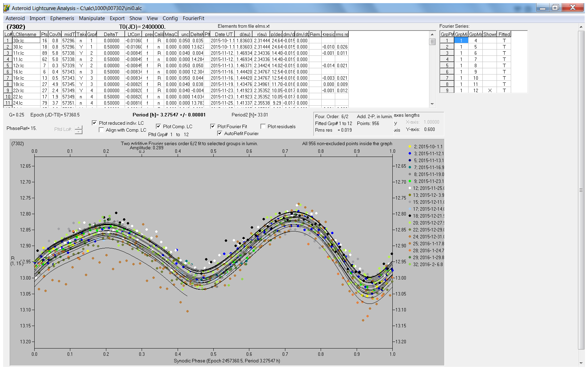Enable Align with Comp. LC checkbox

[x=101, y=130]
